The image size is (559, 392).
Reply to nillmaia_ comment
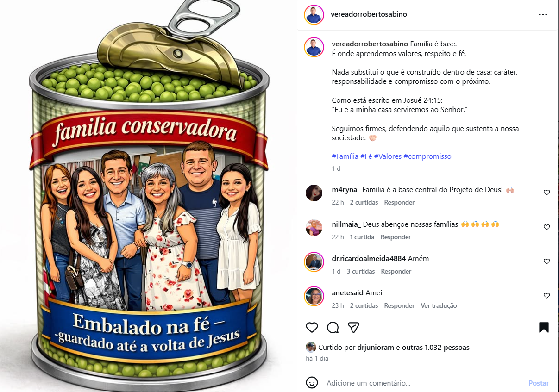396,237
